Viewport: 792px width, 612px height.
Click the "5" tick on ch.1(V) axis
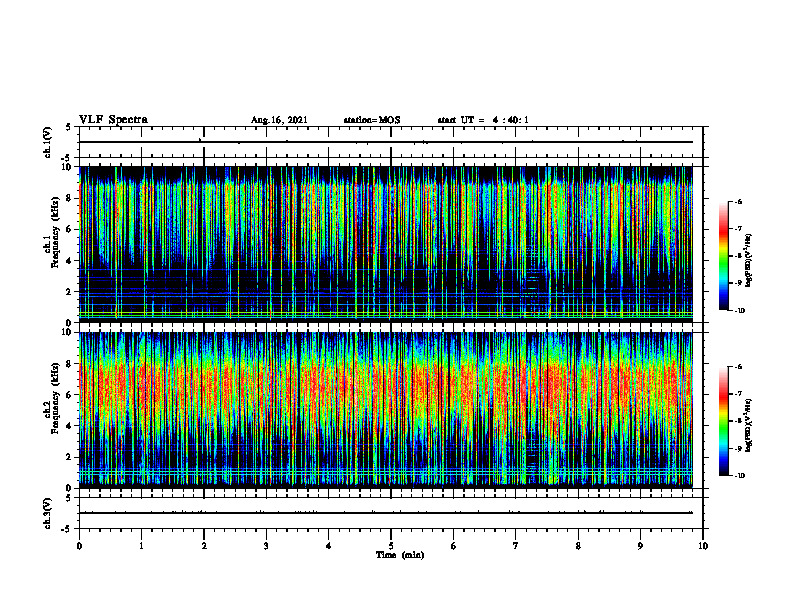tap(68, 127)
